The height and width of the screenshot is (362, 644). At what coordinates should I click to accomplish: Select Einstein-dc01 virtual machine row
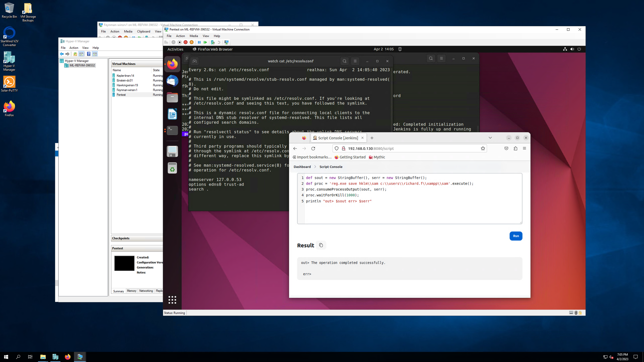pyautogui.click(x=125, y=80)
